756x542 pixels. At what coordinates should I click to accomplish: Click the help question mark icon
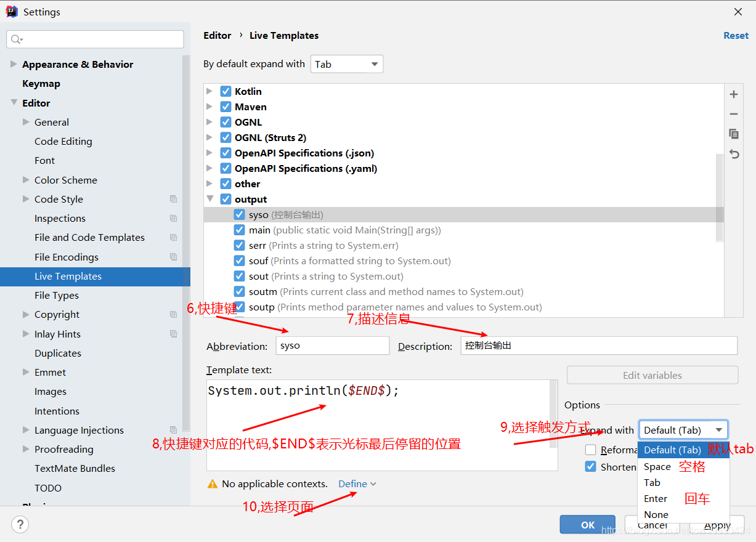tap(20, 525)
